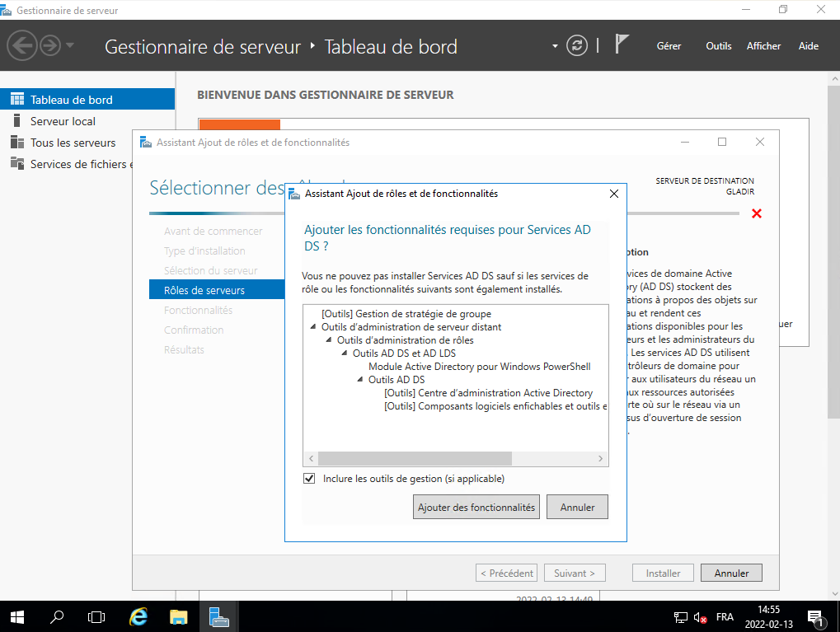Click the muted volume tray icon

700,617
